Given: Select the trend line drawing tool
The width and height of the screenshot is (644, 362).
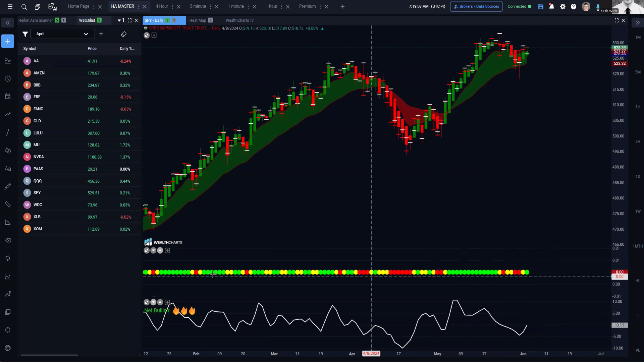Looking at the screenshot, I should pyautogui.click(x=8, y=132).
